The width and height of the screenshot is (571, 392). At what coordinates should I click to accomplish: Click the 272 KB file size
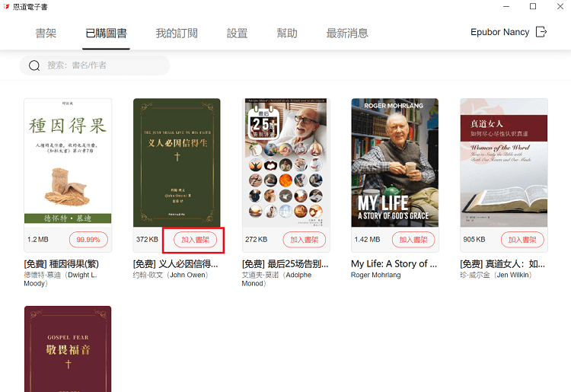point(256,240)
